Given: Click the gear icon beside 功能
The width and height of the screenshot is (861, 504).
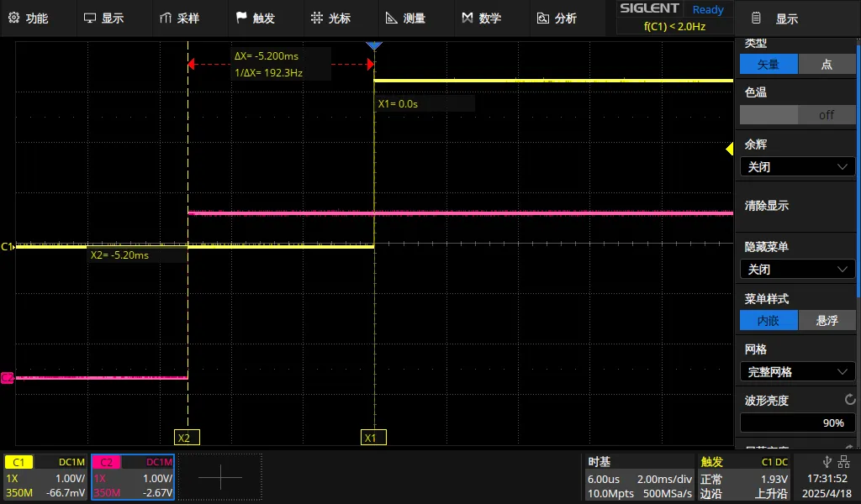Looking at the screenshot, I should tap(13, 18).
